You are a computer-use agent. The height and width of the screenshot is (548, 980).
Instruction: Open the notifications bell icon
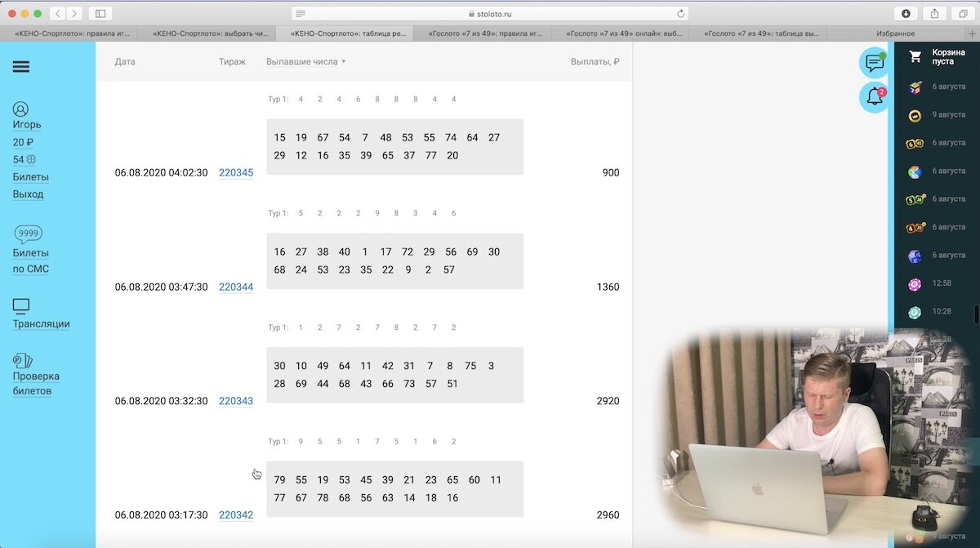tap(874, 97)
